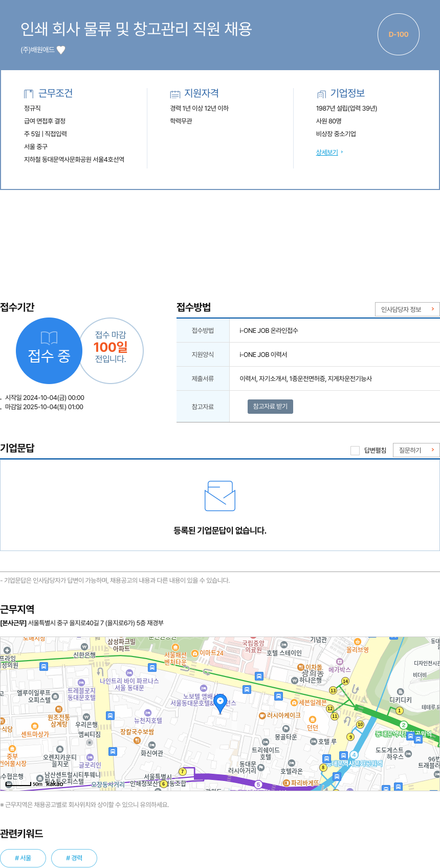Click the i-ONE JOB 온라인접수 text
Viewport: 440px width, 868px height.
point(269,331)
